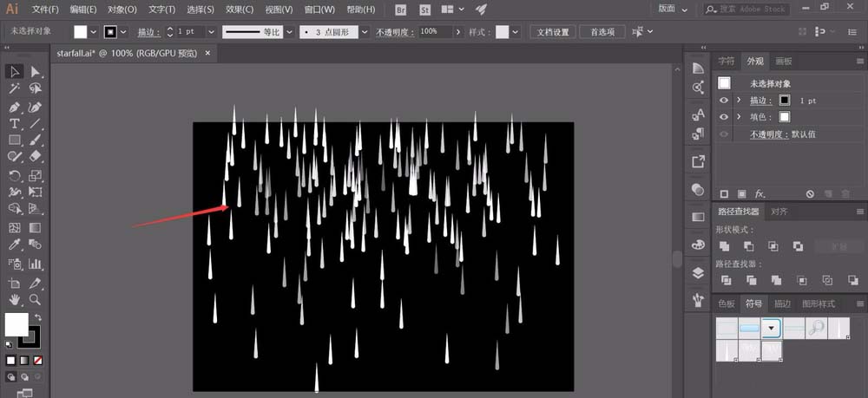
Task: Open the 等比 variable width profile dropdown
Action: click(289, 32)
